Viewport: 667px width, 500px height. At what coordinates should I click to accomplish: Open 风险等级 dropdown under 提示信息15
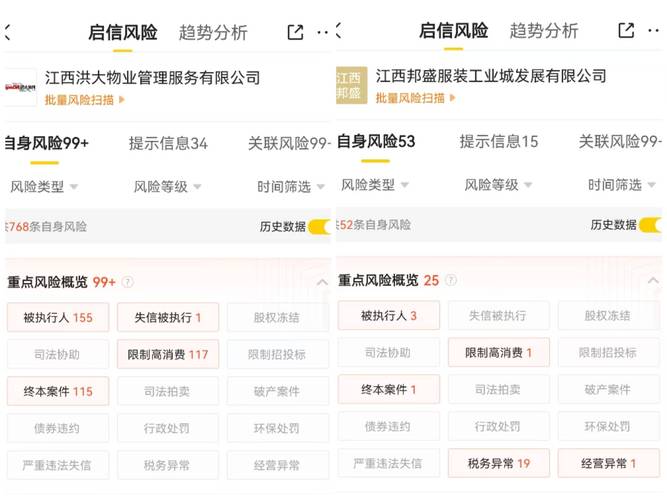pyautogui.click(x=498, y=185)
